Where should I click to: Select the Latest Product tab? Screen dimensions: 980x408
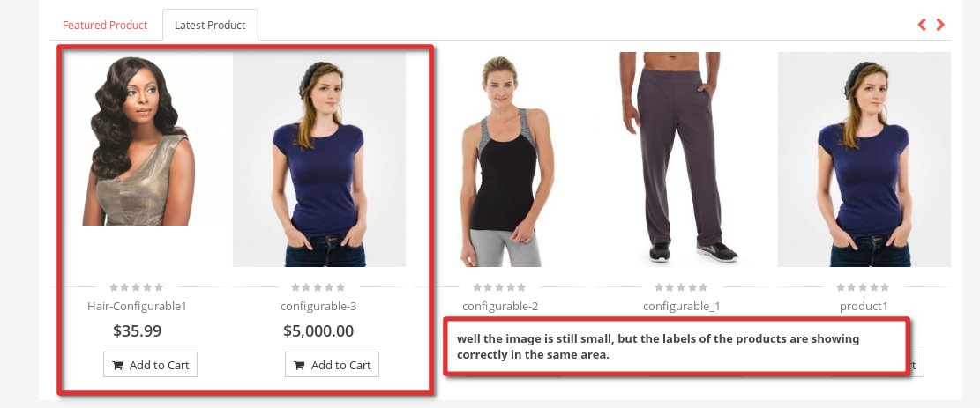[x=210, y=25]
